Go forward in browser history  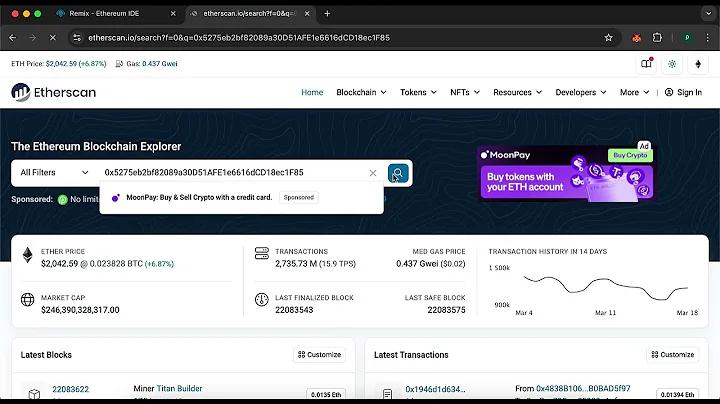click(x=33, y=38)
